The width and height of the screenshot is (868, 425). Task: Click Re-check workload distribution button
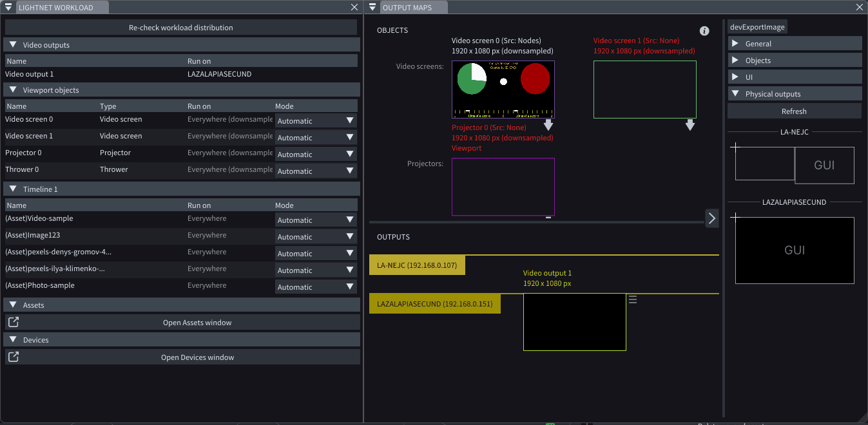click(x=181, y=28)
